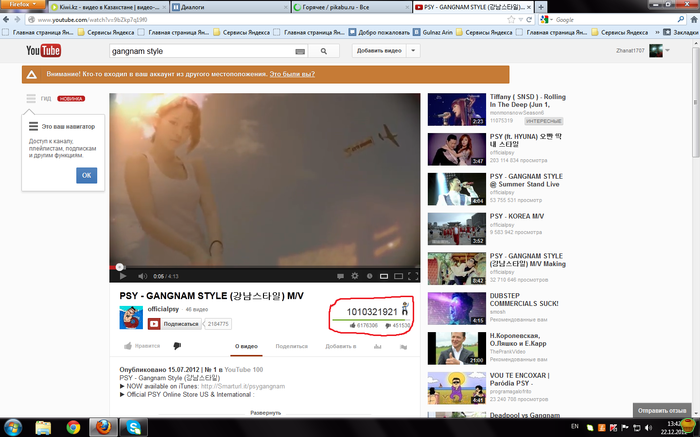The height and width of the screenshot is (437, 700).
Task: Go back with the browser back arrow
Action: pyautogui.click(x=6, y=20)
